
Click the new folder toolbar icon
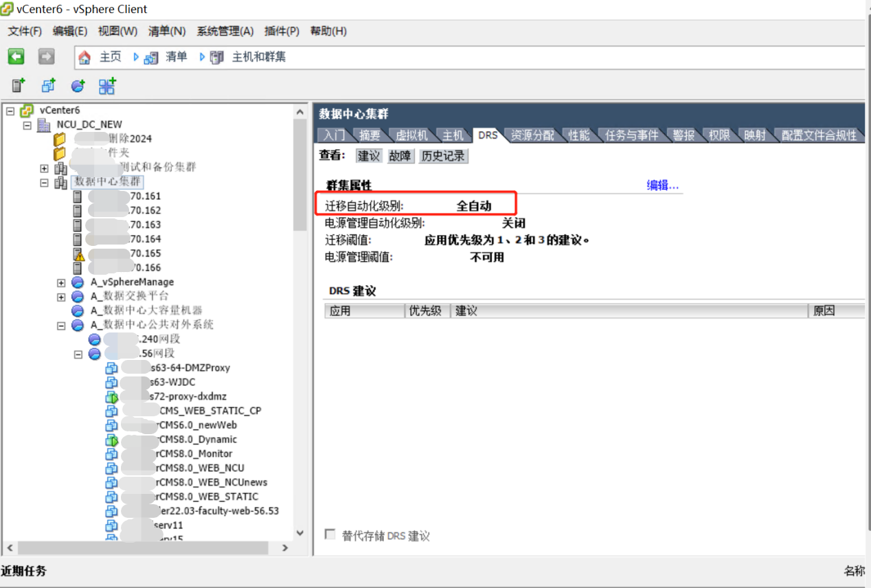click(x=48, y=86)
